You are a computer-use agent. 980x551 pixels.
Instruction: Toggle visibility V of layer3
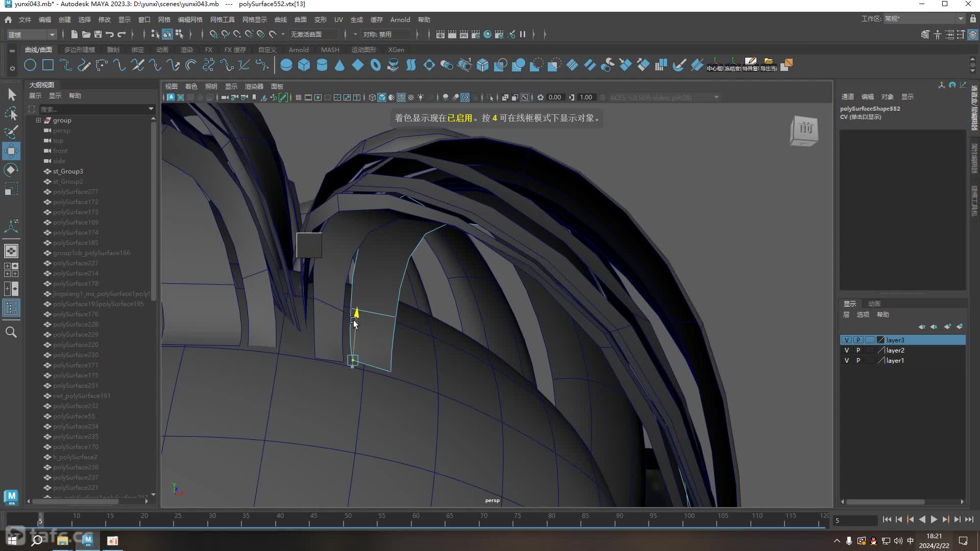[x=847, y=340]
